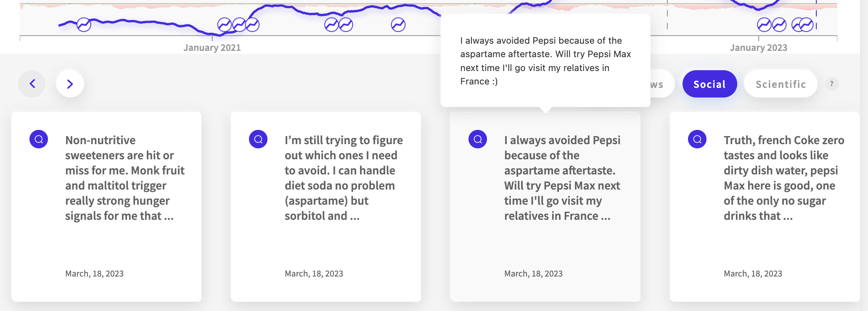Select the partially hidden News tab

[662, 84]
